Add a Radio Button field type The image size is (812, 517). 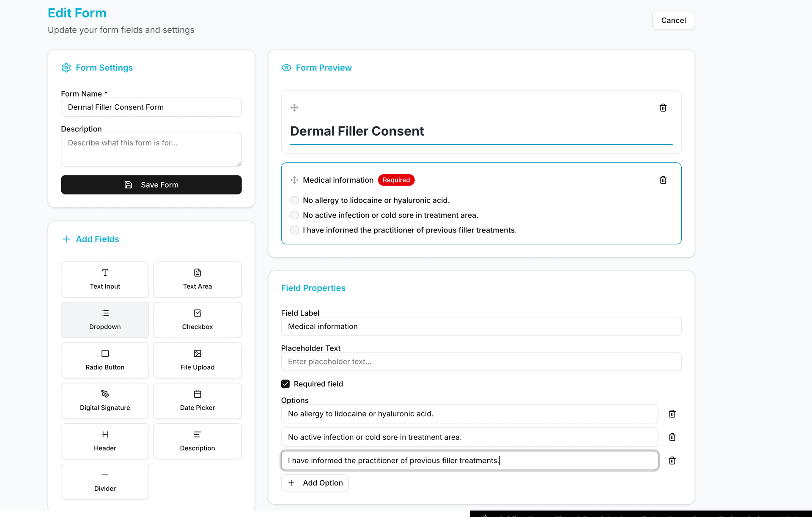104,360
